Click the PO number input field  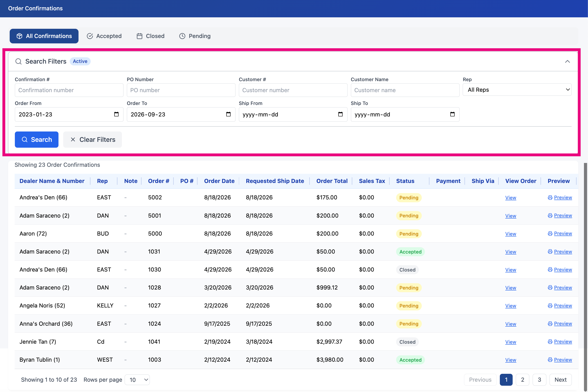coord(181,90)
